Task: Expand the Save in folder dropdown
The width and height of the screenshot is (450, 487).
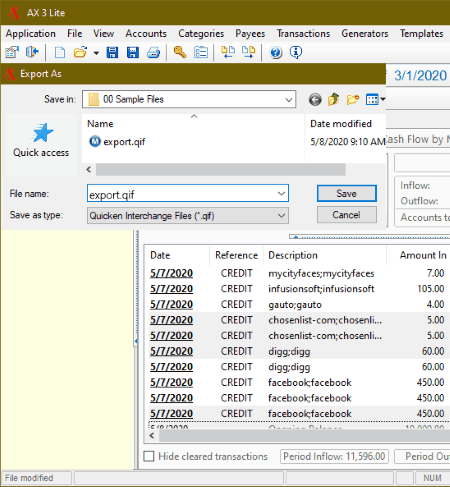Action: point(289,99)
